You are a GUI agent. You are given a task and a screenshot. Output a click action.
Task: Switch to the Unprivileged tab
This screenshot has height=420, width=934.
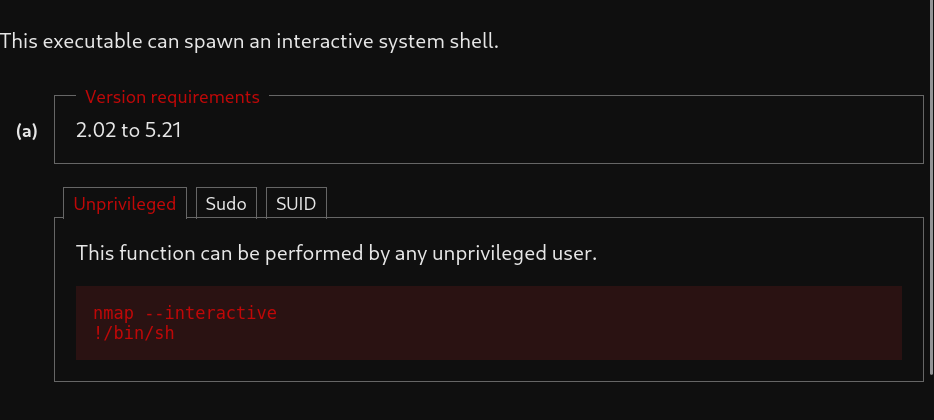click(124, 203)
